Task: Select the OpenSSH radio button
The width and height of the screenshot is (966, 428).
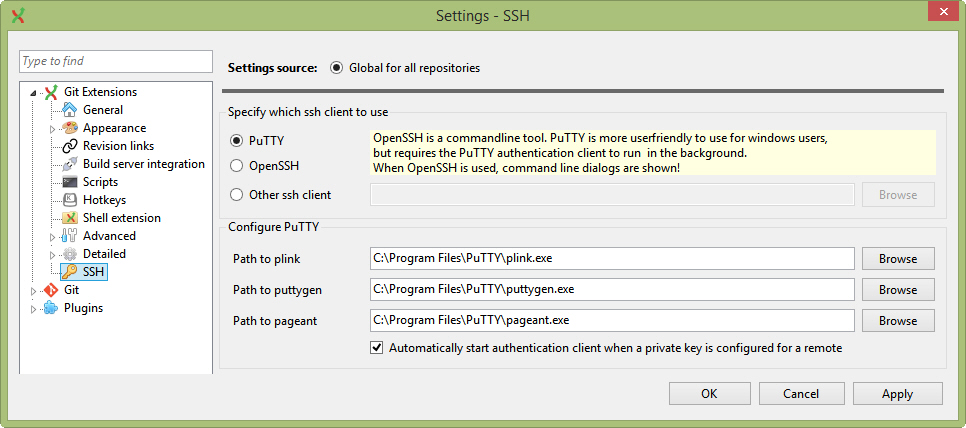Action: click(x=237, y=165)
